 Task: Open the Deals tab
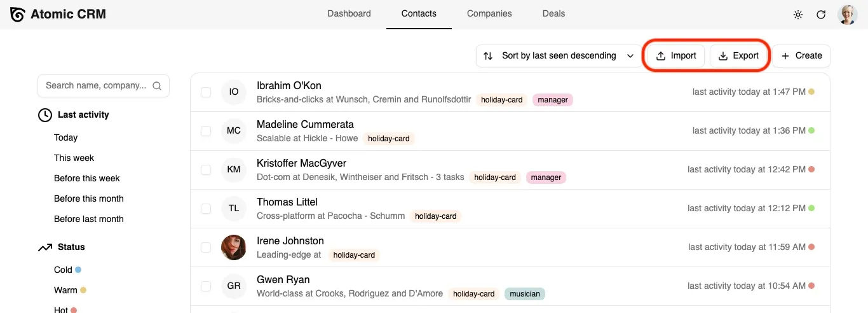click(x=553, y=13)
